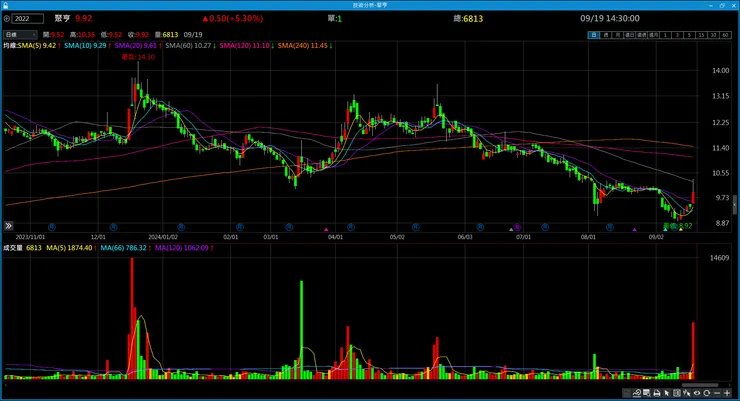The height and width of the screenshot is (401, 740).
Task: Select the 30-minute timeframe tab
Action: point(713,35)
